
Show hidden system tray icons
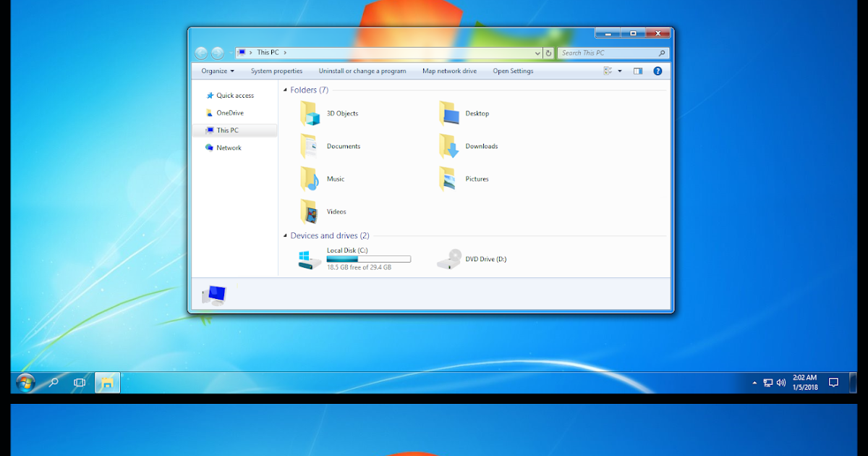coord(755,383)
